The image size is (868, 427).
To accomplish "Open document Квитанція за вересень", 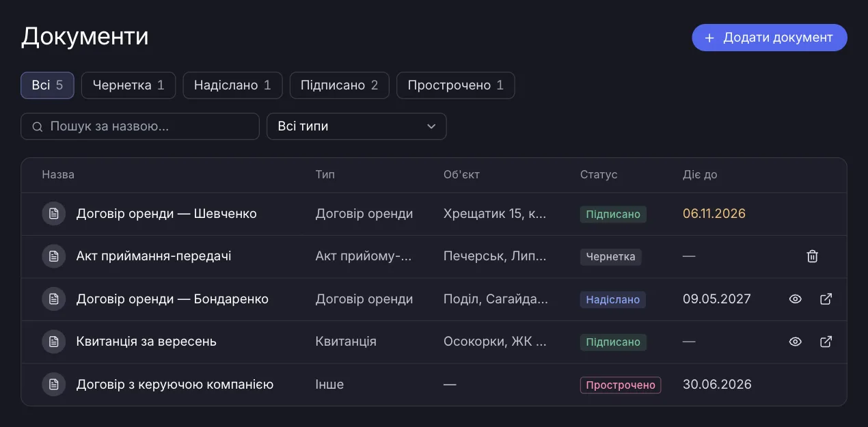I will [146, 342].
